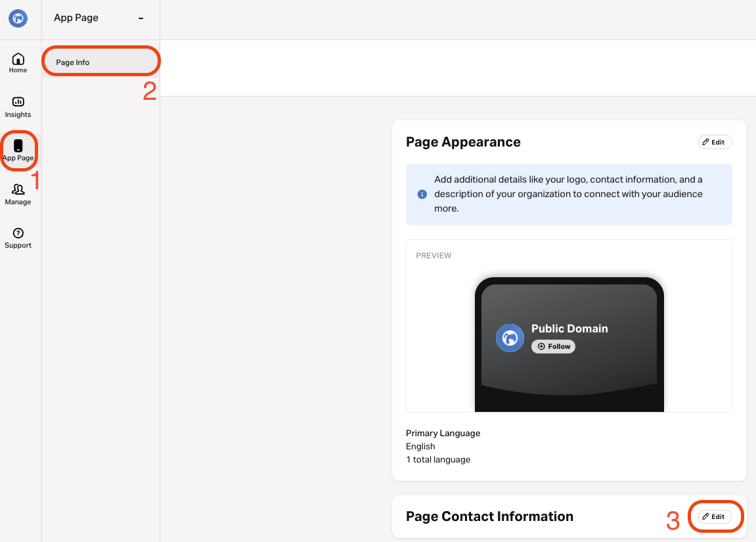Click the 'Page Contact Information' heading
This screenshot has height=542, width=756.
489,516
